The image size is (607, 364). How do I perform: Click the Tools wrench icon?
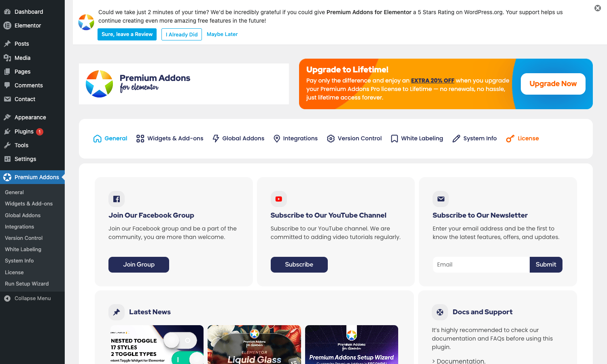pyautogui.click(x=7, y=145)
